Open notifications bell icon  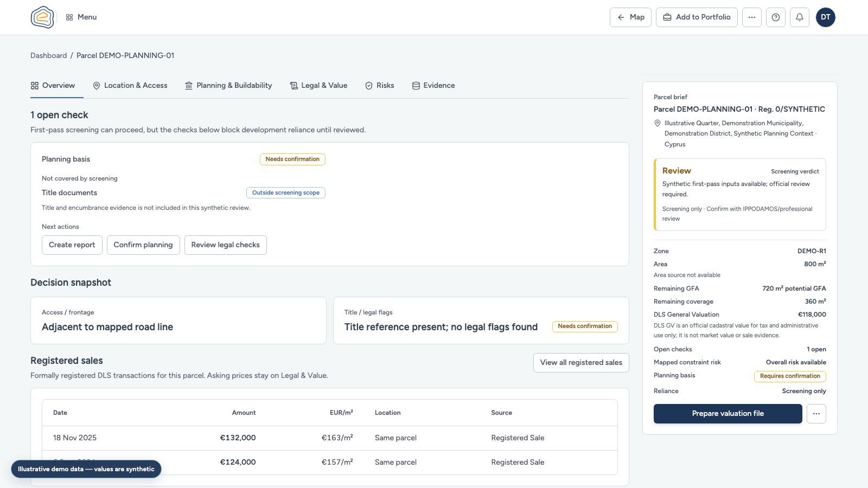click(x=800, y=17)
